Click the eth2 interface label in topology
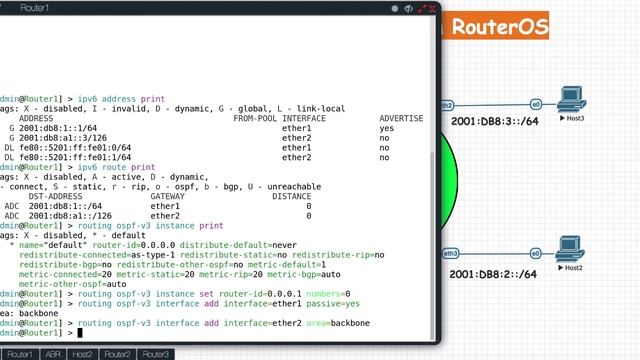This screenshot has width=640, height=360. [x=447, y=105]
